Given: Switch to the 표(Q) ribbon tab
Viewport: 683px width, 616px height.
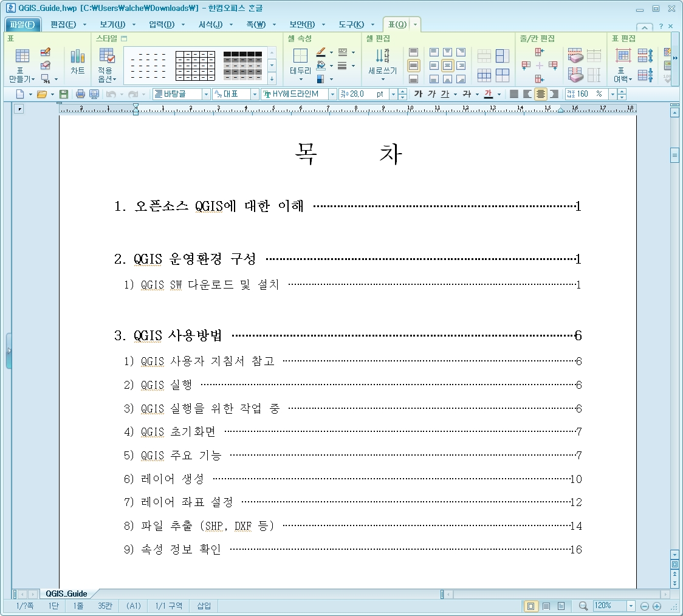Looking at the screenshot, I should pos(397,24).
